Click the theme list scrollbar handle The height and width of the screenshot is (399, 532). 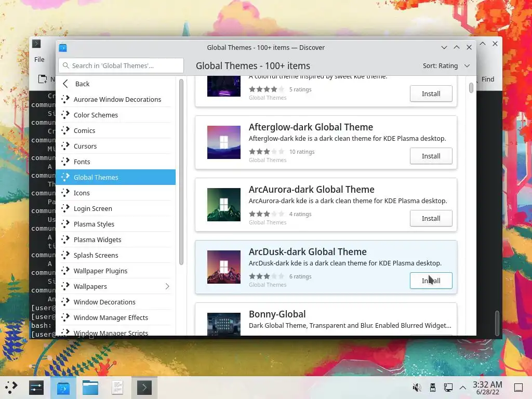471,87
